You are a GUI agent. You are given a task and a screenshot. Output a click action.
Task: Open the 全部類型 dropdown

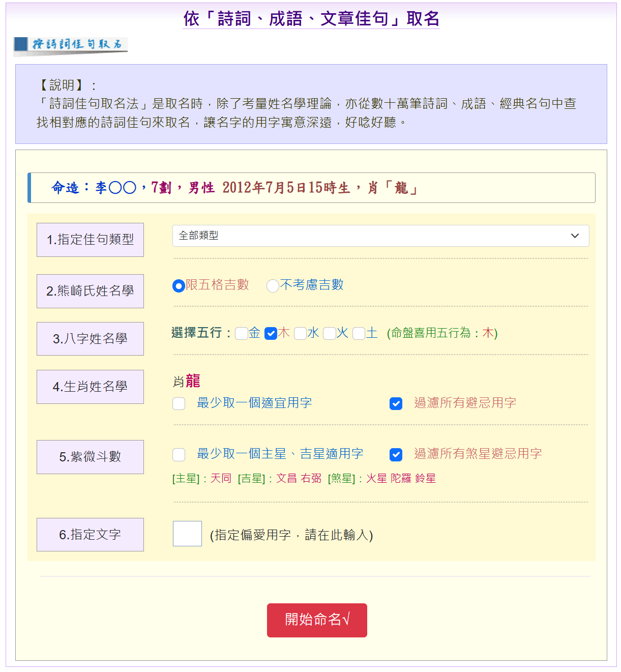coord(380,236)
